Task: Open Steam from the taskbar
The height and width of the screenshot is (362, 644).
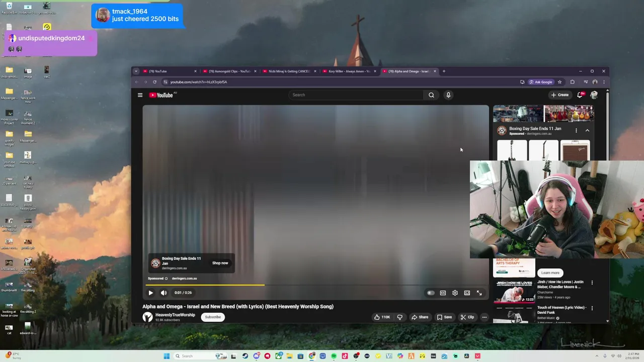Action: point(245,356)
